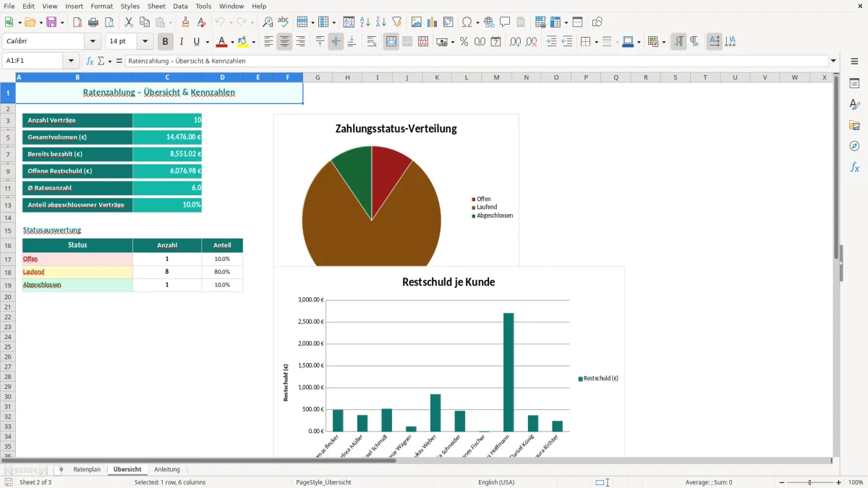
Task: Toggle Align Left
Action: point(268,42)
